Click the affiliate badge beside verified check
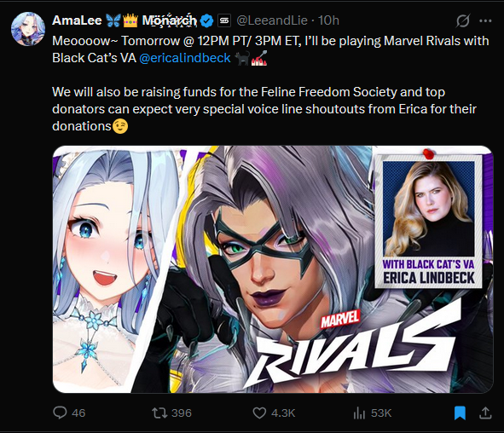This screenshot has height=433, width=504. 224,20
